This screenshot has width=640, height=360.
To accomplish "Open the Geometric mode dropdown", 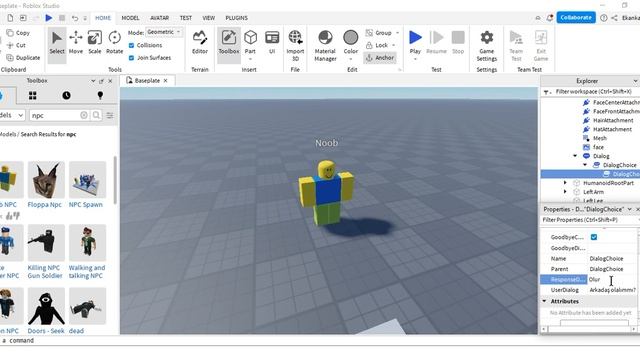I will click(x=164, y=32).
